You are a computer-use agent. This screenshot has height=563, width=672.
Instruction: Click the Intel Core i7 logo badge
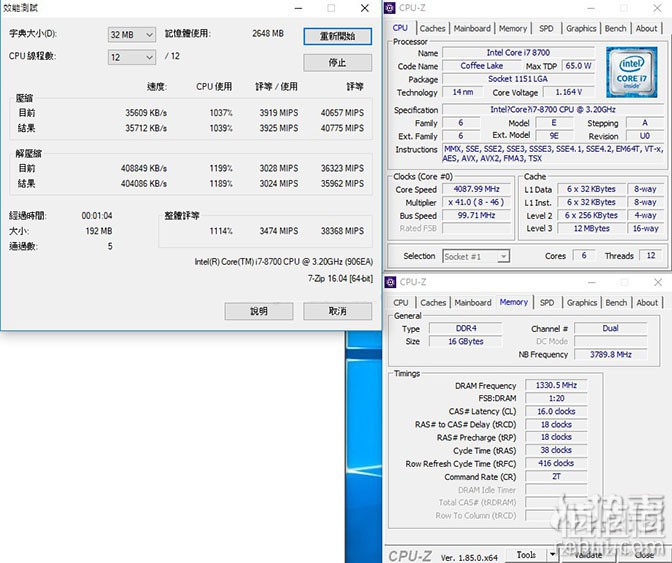pyautogui.click(x=631, y=72)
